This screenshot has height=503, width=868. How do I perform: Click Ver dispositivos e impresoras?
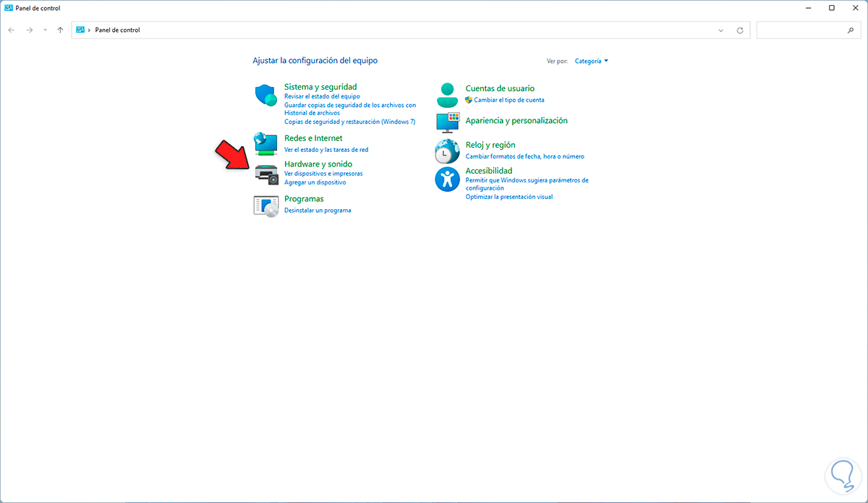coord(323,174)
